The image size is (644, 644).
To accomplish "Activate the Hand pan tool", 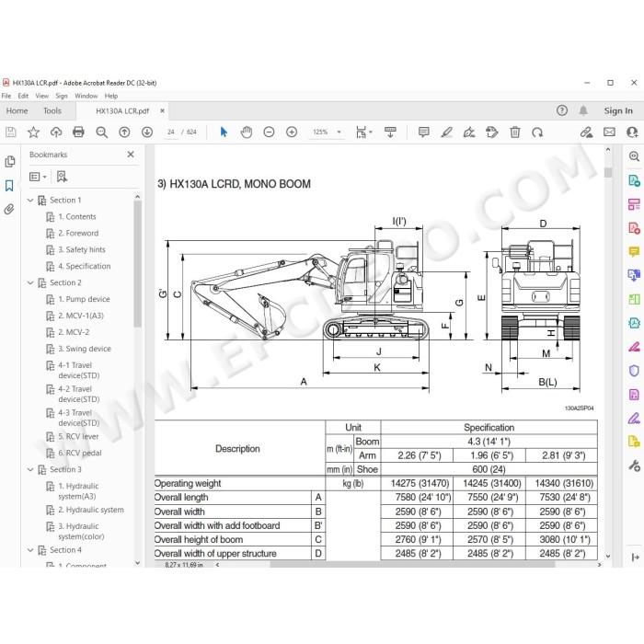I will (x=247, y=132).
